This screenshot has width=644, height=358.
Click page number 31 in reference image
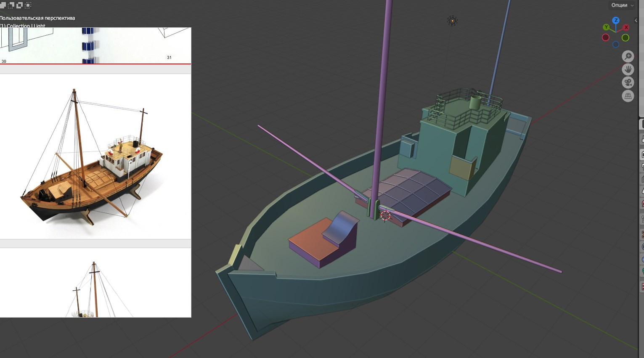169,58
